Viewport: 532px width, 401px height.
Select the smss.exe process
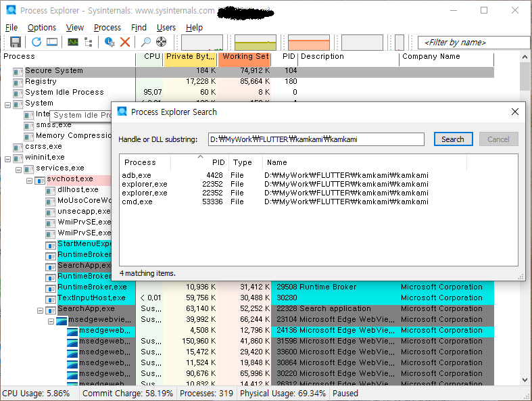53,125
